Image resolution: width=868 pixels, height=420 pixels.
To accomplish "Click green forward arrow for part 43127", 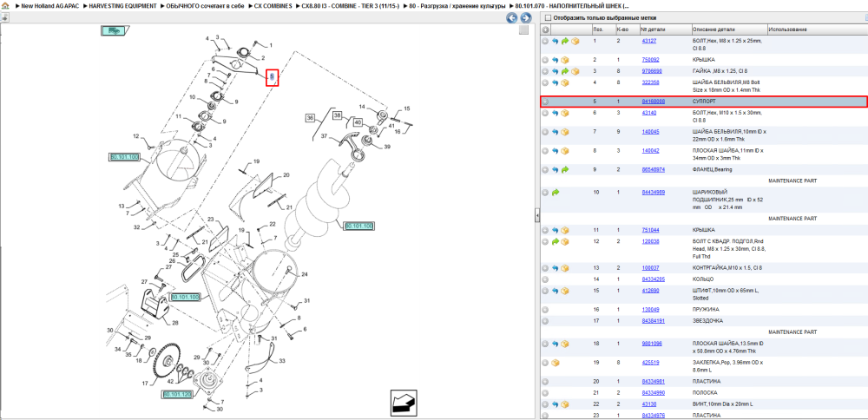I will pyautogui.click(x=565, y=42).
